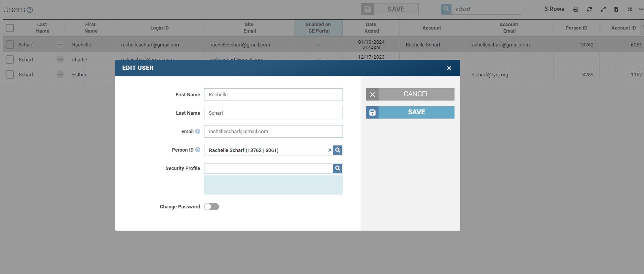Sort by First Name column header
This screenshot has height=274, width=644.
pos(91,28)
